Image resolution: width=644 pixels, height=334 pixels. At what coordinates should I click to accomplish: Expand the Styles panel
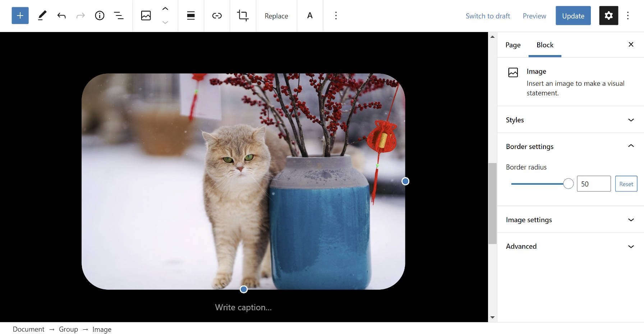pyautogui.click(x=570, y=120)
